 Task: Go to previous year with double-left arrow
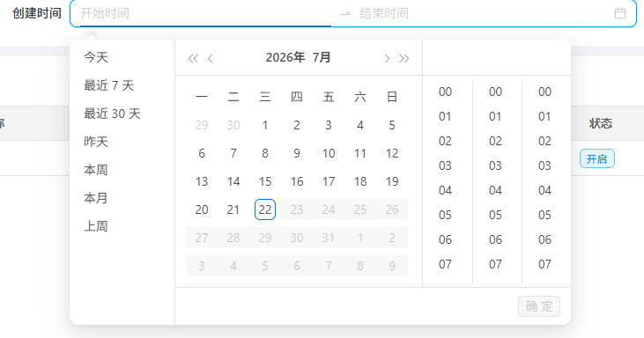(193, 58)
